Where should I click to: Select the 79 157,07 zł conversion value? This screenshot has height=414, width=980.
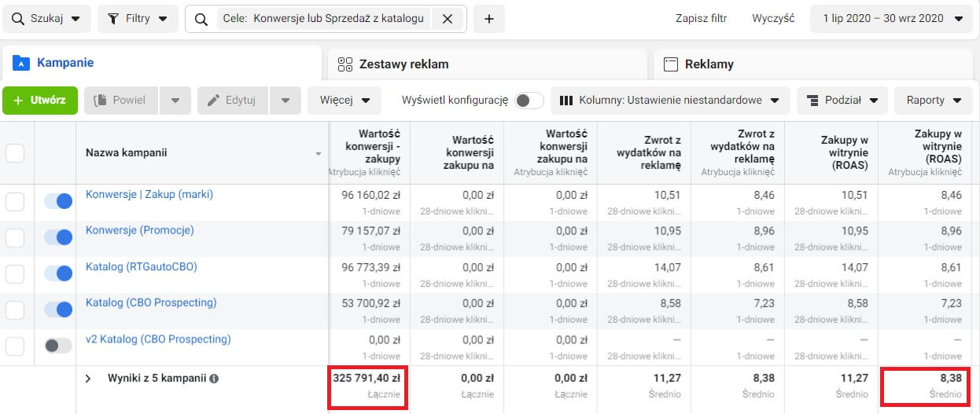[370, 231]
